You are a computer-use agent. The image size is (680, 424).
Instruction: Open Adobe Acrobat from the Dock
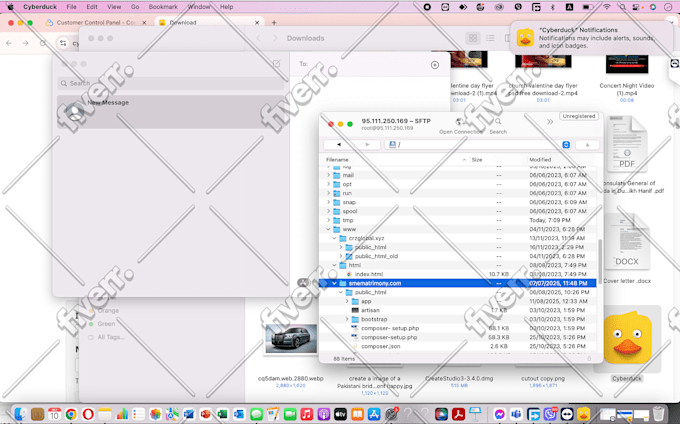coord(458,414)
